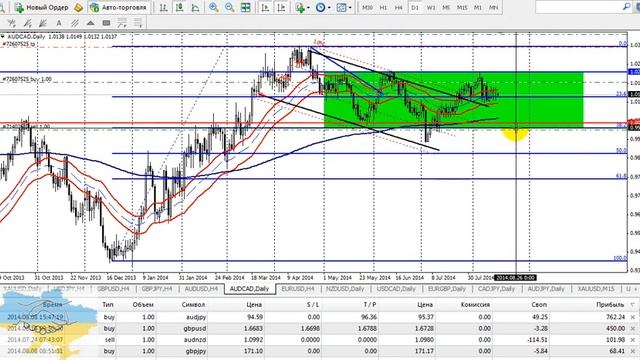Switch chart to Japanese candlesticks type

coord(179,7)
